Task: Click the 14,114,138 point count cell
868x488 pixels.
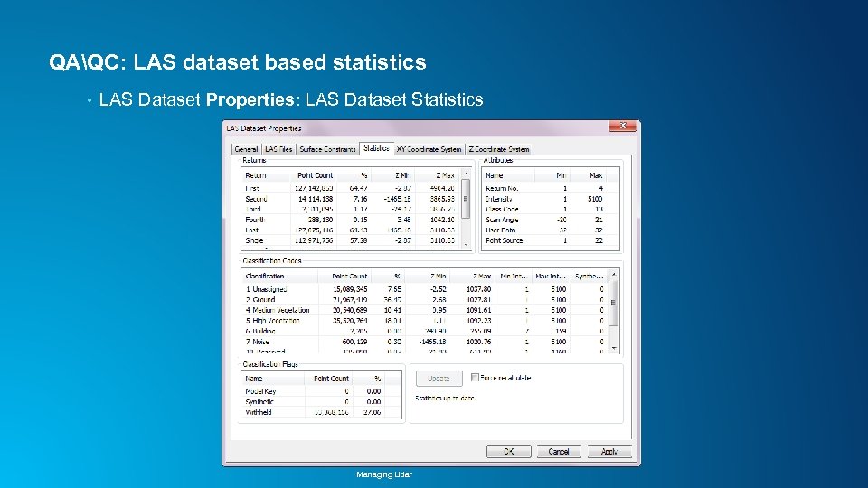Action: [316, 199]
